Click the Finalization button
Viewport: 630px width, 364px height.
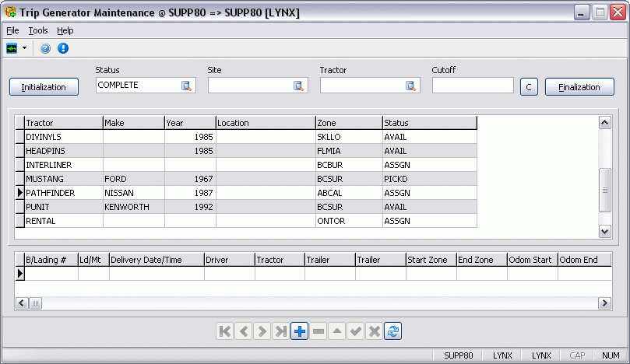[x=579, y=87]
